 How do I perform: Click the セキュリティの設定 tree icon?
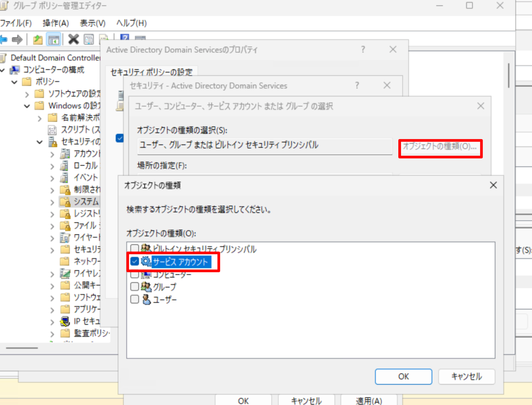52,142
